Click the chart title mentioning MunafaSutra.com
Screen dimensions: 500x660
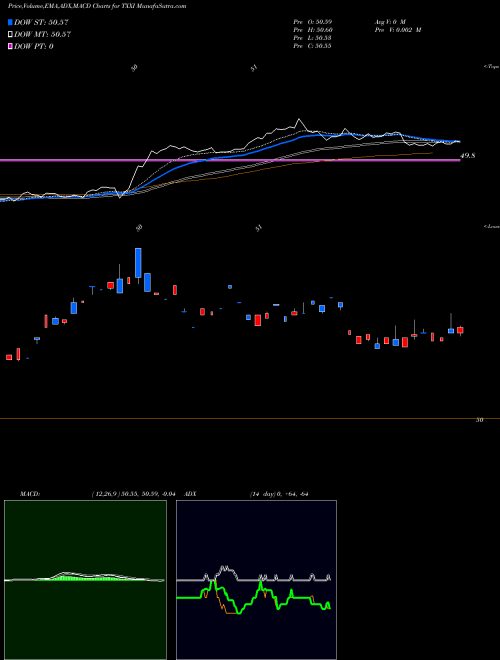click(x=97, y=6)
